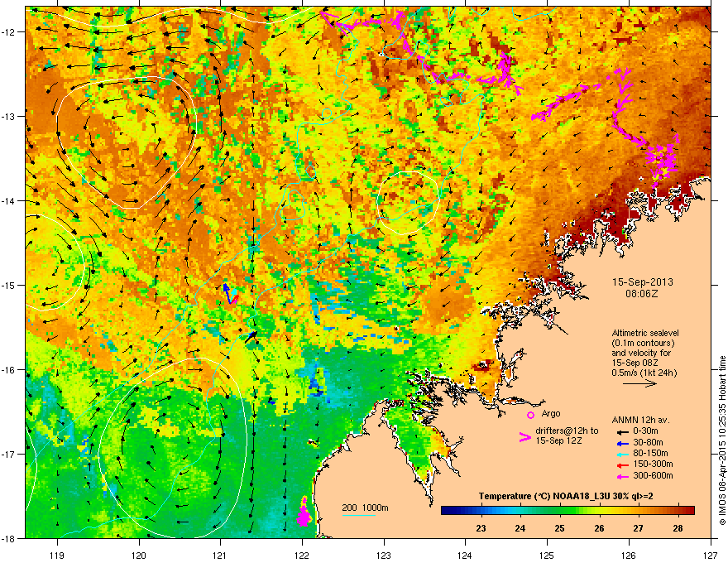Click the time label 08:06Z
Viewport: 728px width, 563px height.
(x=642, y=294)
